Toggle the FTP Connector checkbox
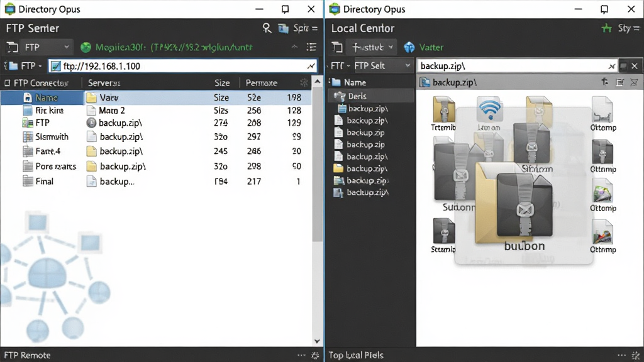The image size is (644, 362). tap(7, 83)
